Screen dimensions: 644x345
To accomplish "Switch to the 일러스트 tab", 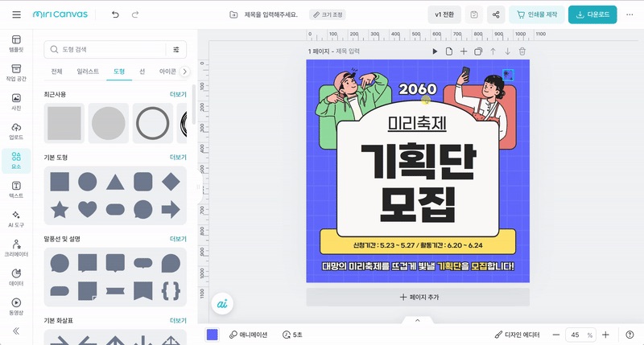I will (88, 72).
